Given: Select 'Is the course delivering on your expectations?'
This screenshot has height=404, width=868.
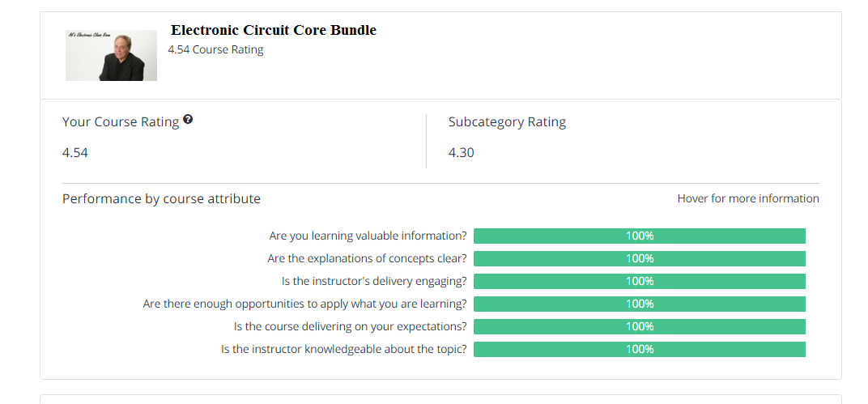Looking at the screenshot, I should pyautogui.click(x=350, y=326).
